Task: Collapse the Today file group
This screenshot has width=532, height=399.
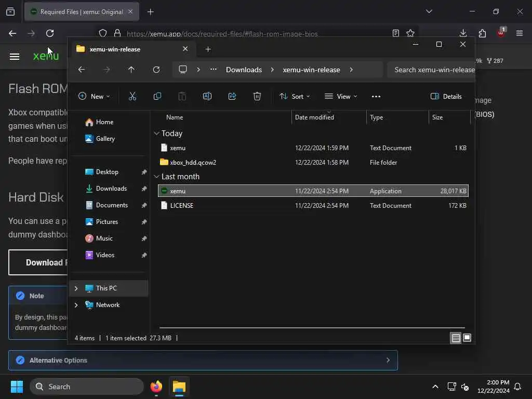Action: pos(156,134)
